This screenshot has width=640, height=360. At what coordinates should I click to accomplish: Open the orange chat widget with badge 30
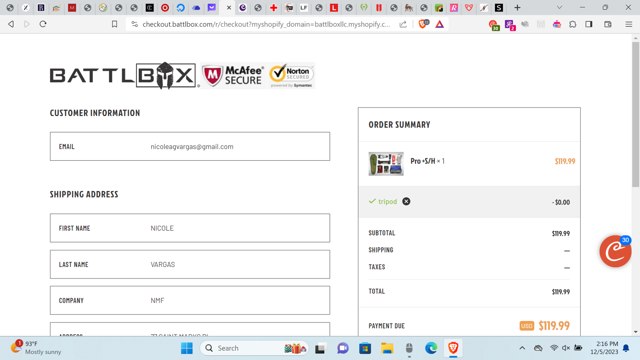point(616,251)
